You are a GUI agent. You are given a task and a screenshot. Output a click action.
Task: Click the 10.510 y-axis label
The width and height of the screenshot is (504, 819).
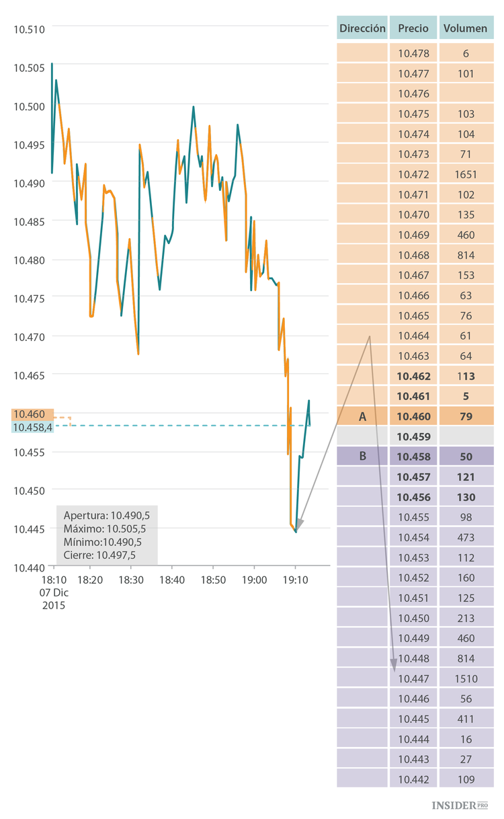[x=29, y=29]
